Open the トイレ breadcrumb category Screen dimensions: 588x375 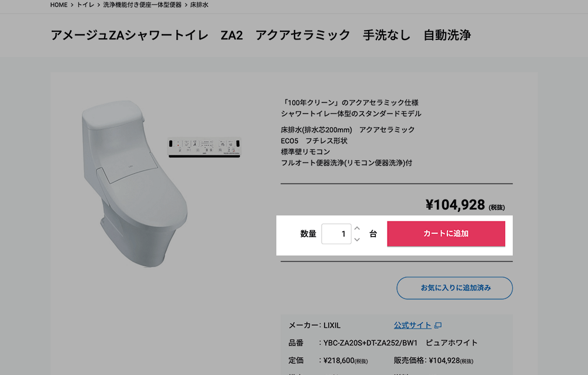pyautogui.click(x=85, y=5)
